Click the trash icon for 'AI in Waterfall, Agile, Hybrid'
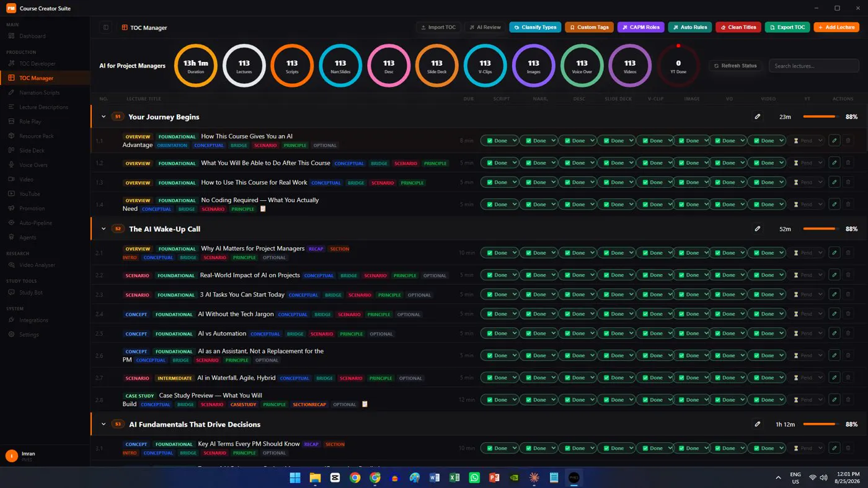The width and height of the screenshot is (868, 488). click(x=848, y=378)
